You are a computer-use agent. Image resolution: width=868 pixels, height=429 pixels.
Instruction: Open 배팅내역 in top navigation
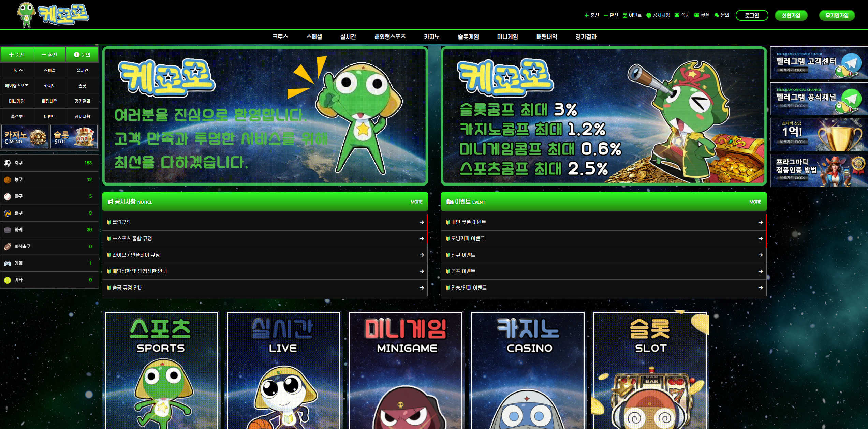tap(547, 37)
